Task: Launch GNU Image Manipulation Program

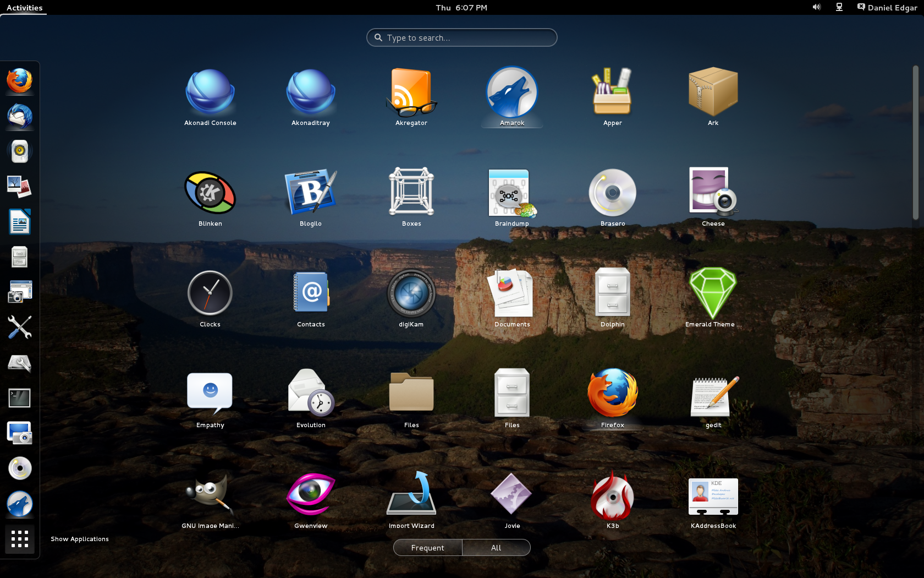Action: pos(210,500)
